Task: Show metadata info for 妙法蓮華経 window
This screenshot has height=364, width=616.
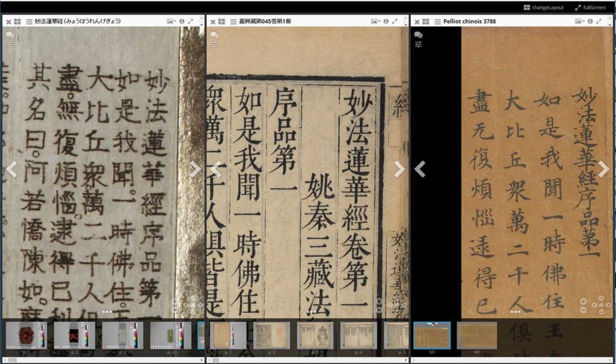Action: pos(182,22)
